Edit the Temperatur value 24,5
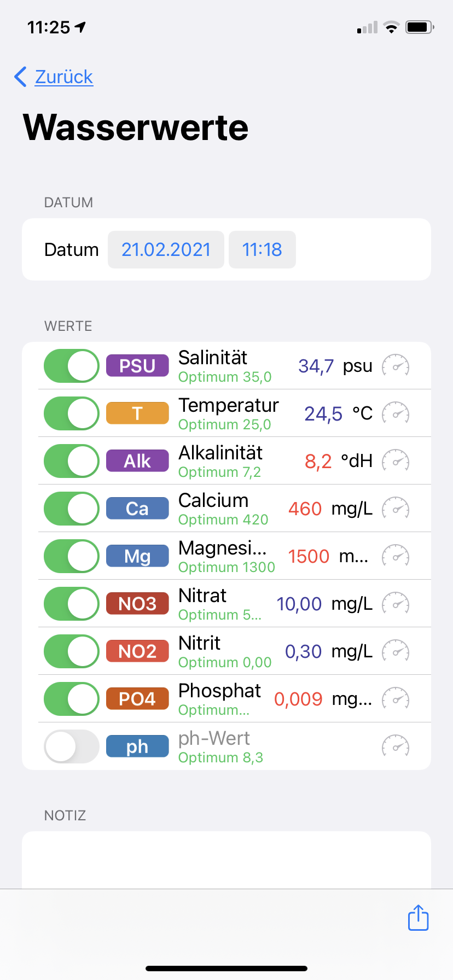Viewport: 453px width, 980px height. (323, 414)
